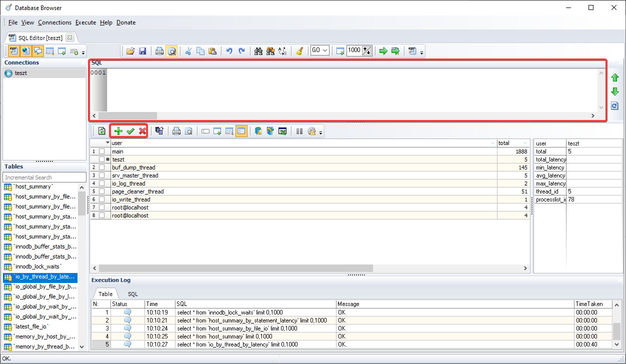The height and width of the screenshot is (364, 626).
Task: Click the floppy disk save icon
Action: pyautogui.click(x=142, y=51)
